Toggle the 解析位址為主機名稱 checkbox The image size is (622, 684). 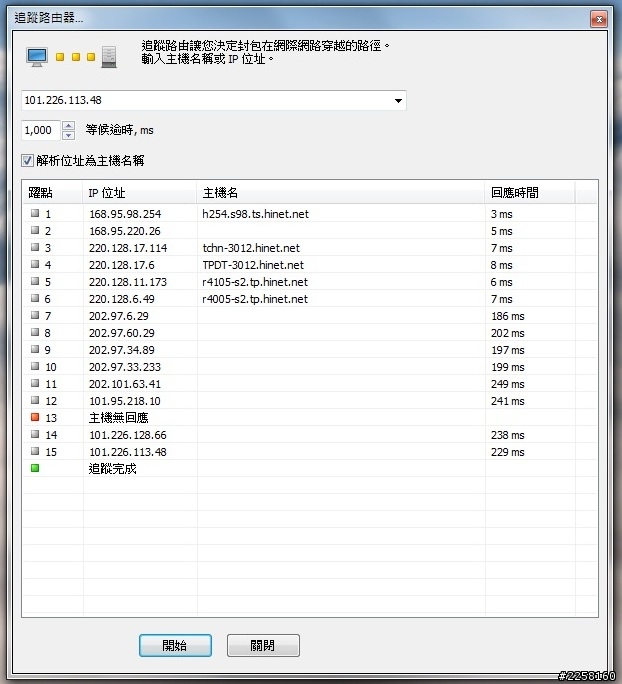click(27, 161)
